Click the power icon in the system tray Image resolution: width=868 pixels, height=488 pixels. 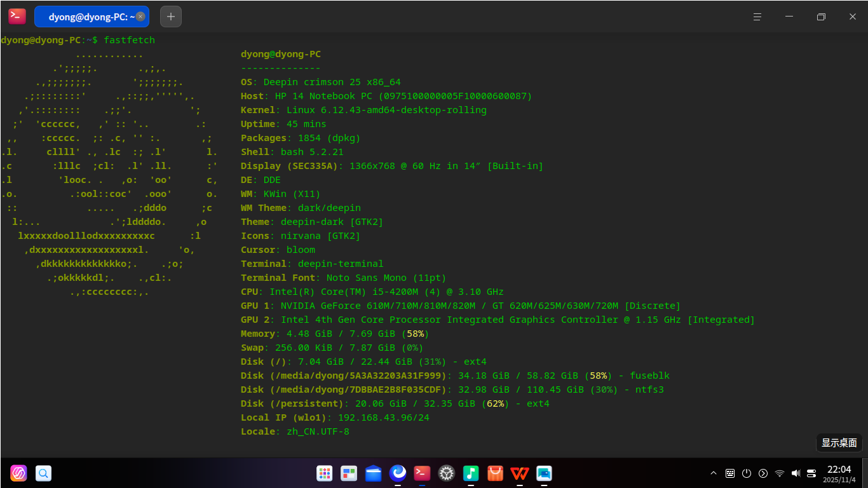click(x=747, y=473)
